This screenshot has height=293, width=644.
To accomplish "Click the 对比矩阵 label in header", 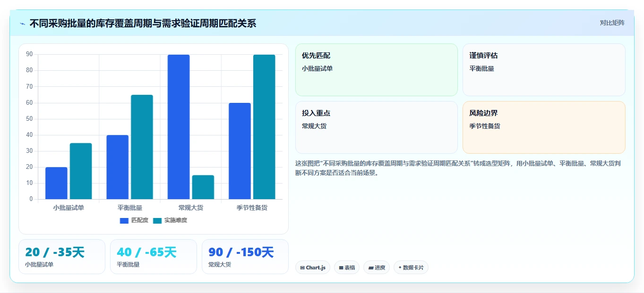I will [612, 23].
